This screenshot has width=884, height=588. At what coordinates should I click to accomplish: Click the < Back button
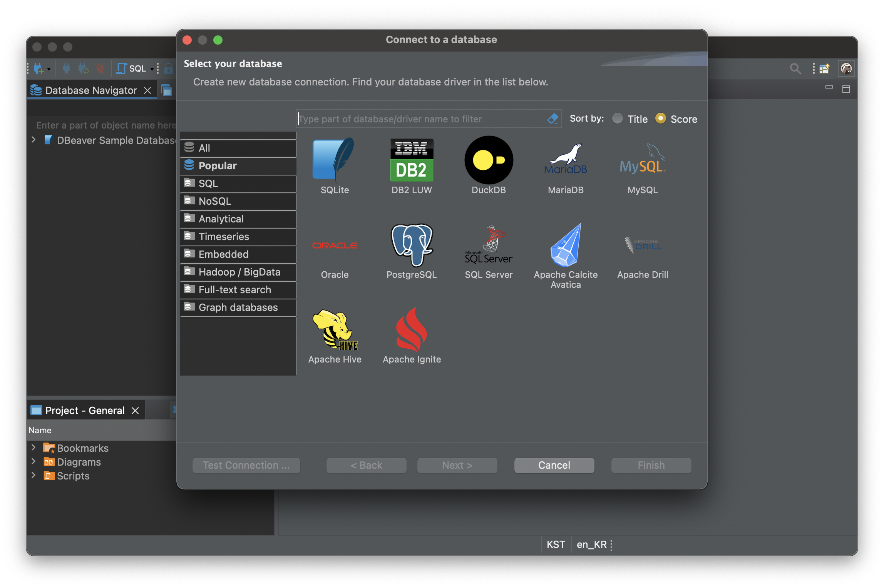pyautogui.click(x=366, y=465)
